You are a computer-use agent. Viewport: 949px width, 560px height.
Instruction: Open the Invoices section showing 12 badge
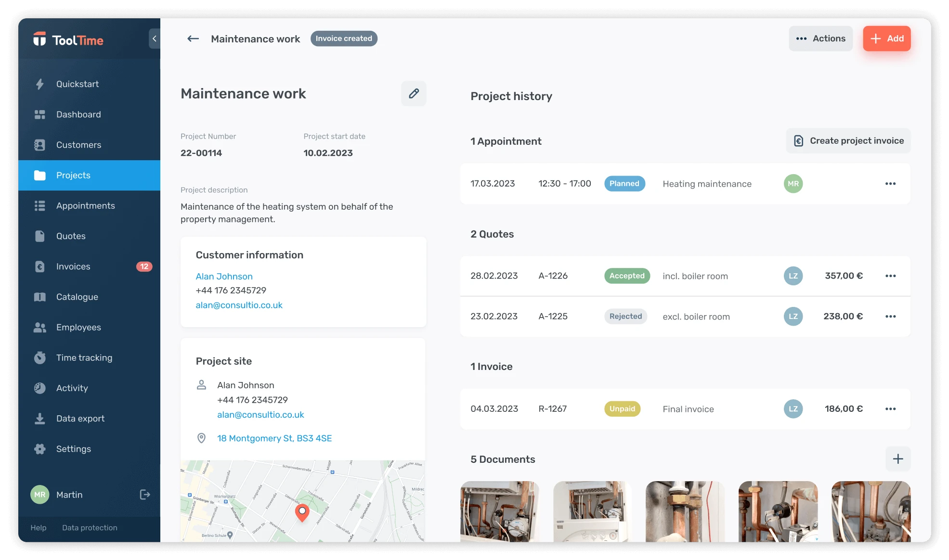click(73, 266)
